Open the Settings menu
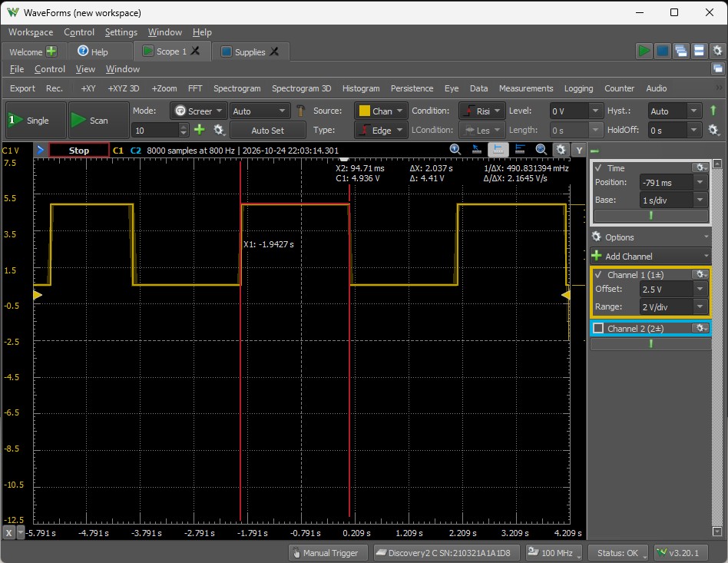 click(x=121, y=32)
